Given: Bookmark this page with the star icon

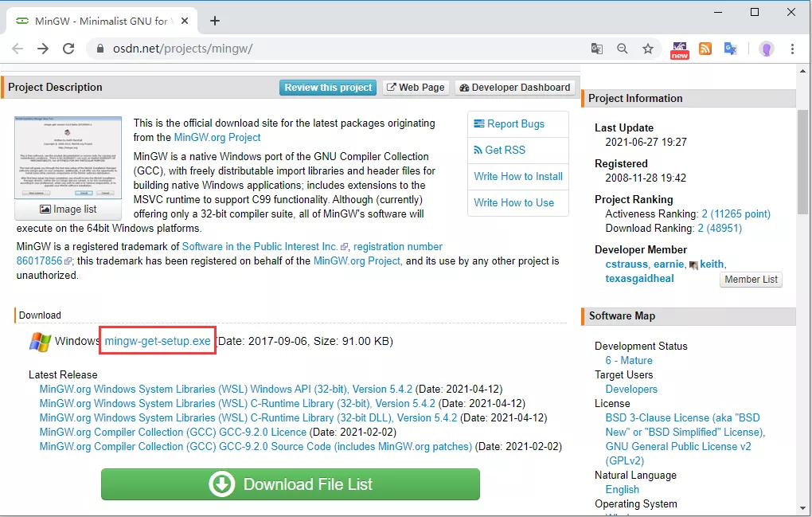Looking at the screenshot, I should 648,49.
